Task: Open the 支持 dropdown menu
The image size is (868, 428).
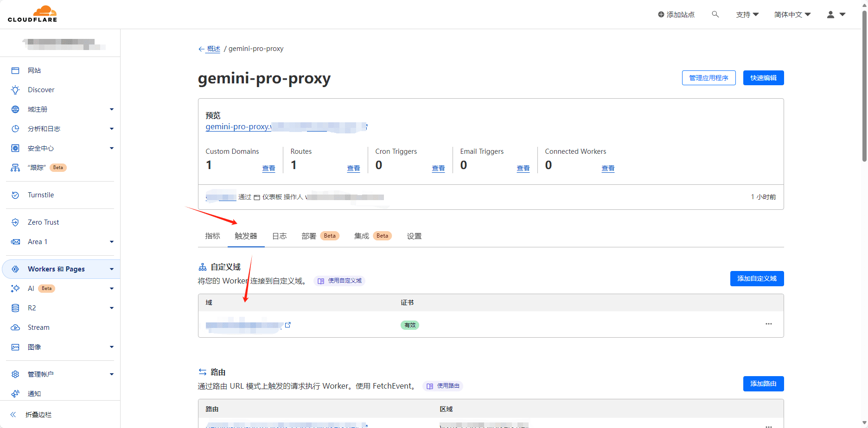Action: 747,14
